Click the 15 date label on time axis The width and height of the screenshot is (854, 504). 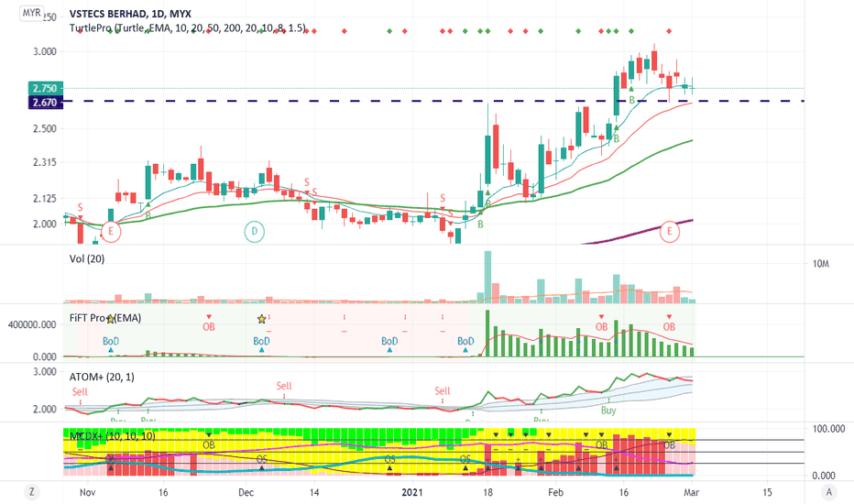(x=767, y=493)
